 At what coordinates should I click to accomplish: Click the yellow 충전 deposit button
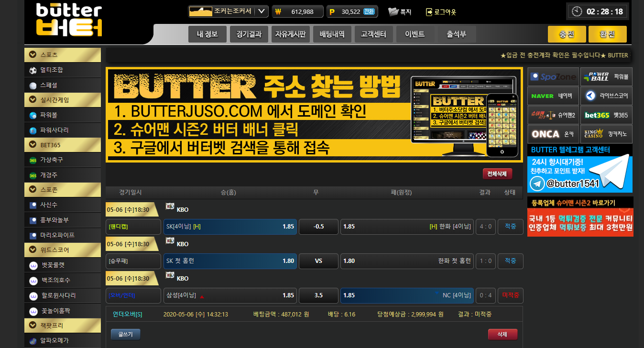coord(567,34)
